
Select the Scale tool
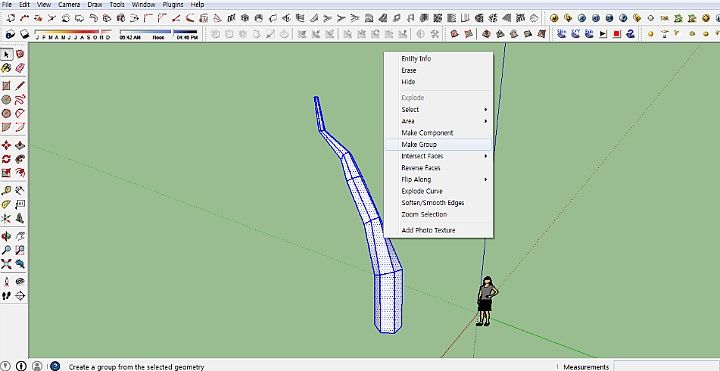pos(6,173)
